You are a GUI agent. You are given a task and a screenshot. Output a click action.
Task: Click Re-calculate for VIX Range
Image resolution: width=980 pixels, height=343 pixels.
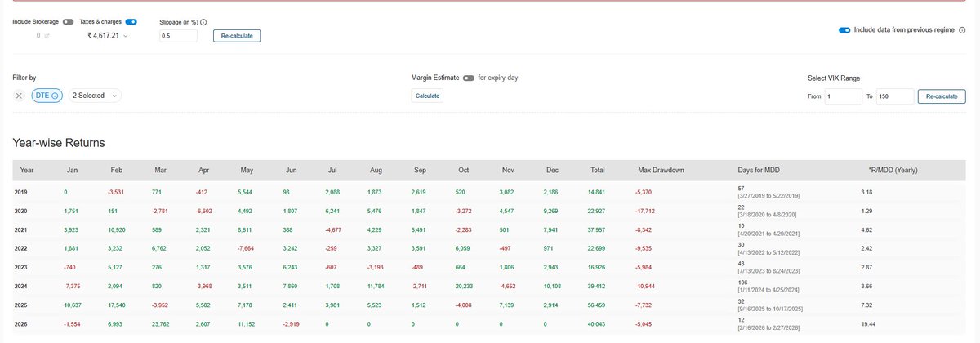(x=941, y=96)
